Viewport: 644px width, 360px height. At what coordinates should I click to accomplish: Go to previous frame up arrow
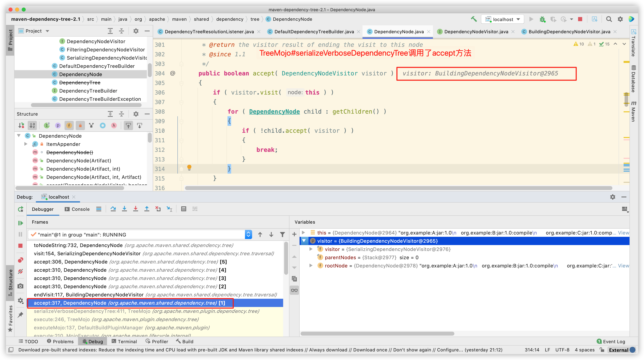[x=260, y=234]
